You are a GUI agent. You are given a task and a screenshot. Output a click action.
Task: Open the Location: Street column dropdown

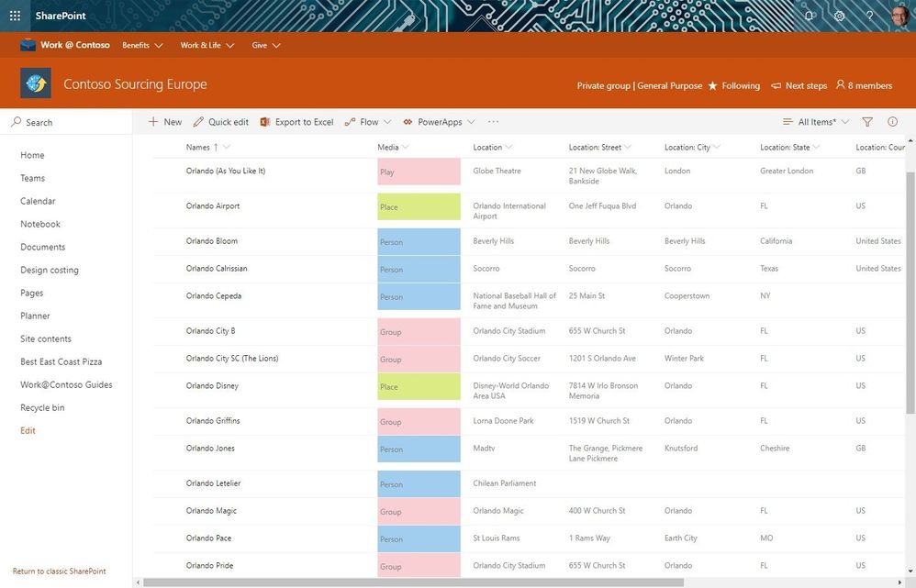pyautogui.click(x=628, y=147)
